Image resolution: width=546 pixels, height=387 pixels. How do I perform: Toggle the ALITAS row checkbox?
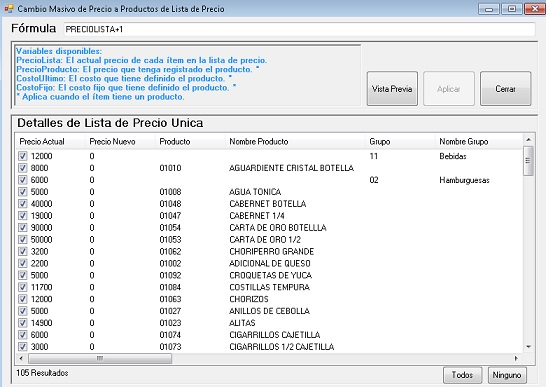click(x=23, y=323)
